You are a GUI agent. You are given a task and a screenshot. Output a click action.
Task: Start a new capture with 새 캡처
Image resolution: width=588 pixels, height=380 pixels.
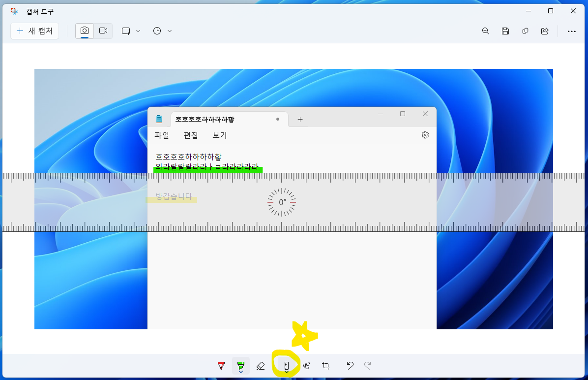click(x=34, y=31)
